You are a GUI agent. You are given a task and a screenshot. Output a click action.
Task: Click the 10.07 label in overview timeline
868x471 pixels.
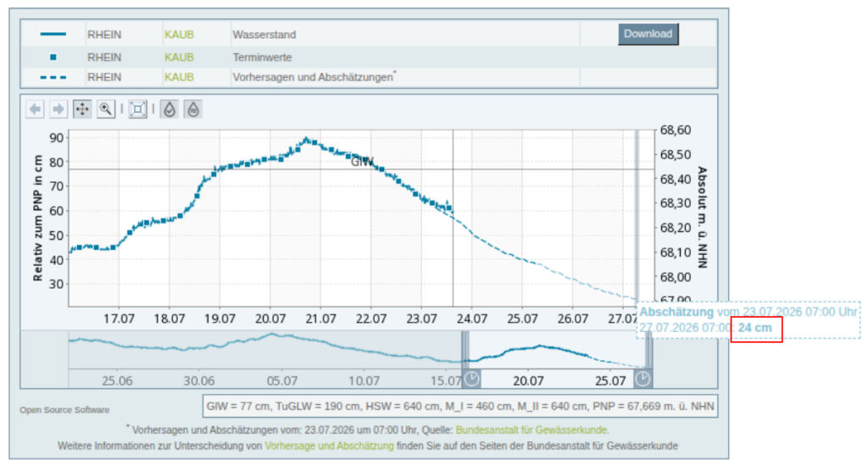(x=364, y=381)
